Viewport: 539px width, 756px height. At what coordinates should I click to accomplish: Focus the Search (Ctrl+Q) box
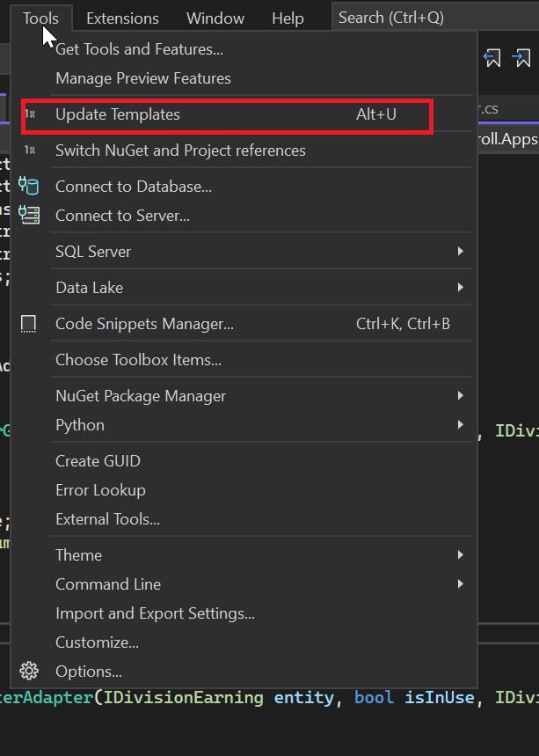pos(435,18)
